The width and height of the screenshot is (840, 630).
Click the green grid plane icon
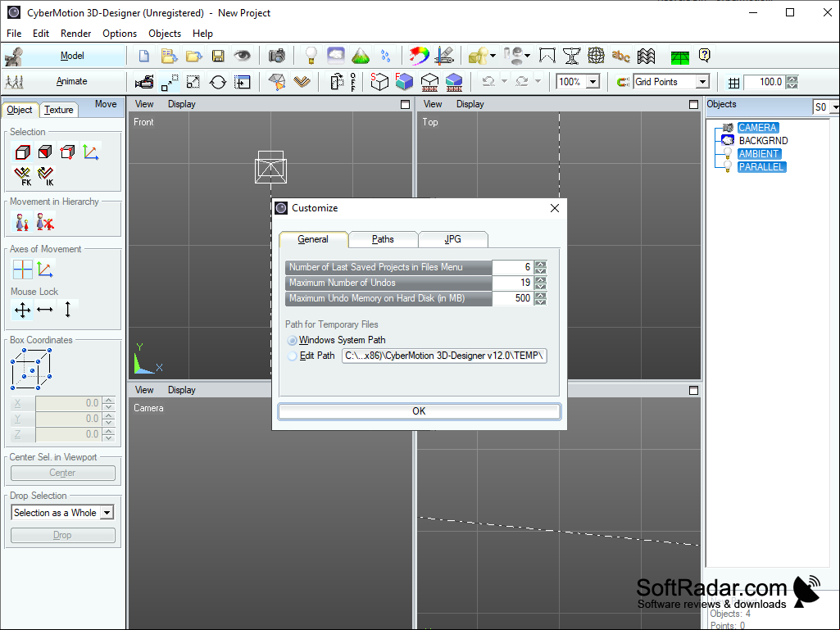[x=680, y=57]
